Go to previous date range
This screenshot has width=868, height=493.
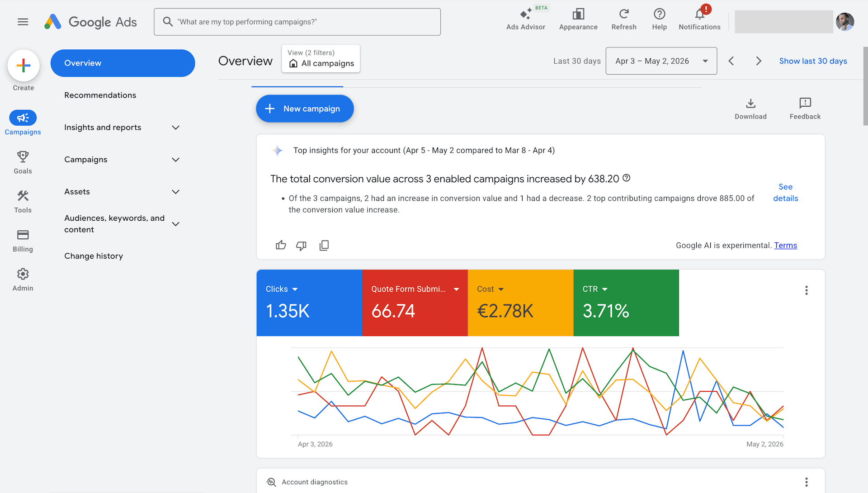pos(731,61)
